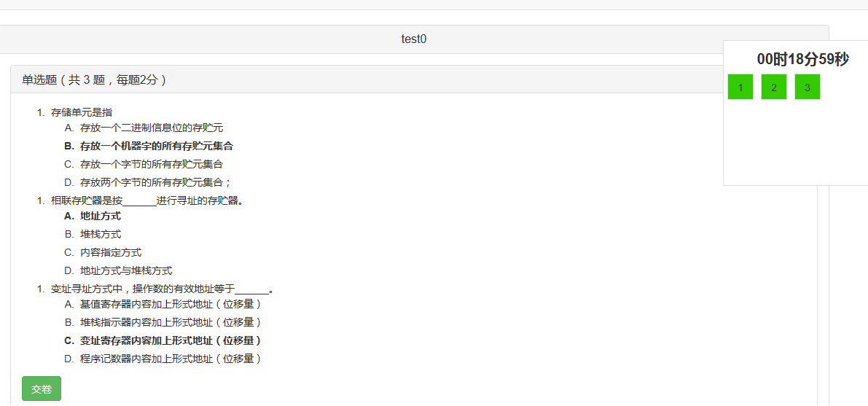Jump to question 2 green box
868x406 pixels.
773,87
